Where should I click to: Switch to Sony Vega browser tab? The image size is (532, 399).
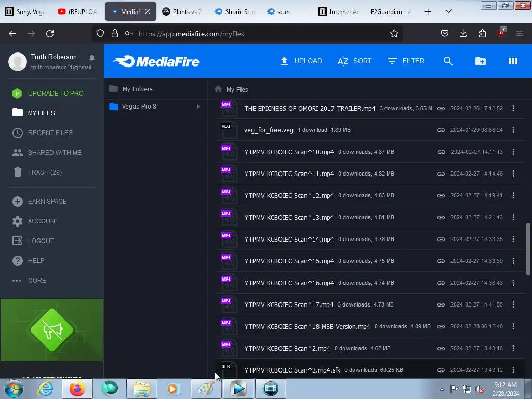tap(26, 12)
